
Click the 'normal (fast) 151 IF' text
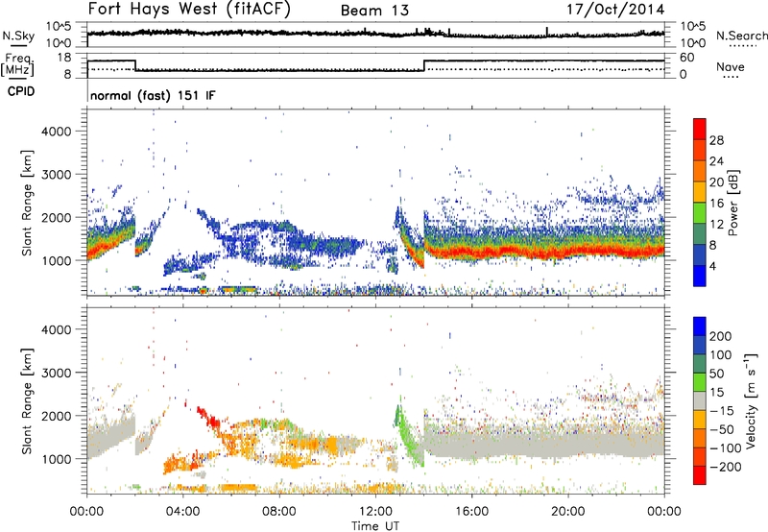[153, 95]
